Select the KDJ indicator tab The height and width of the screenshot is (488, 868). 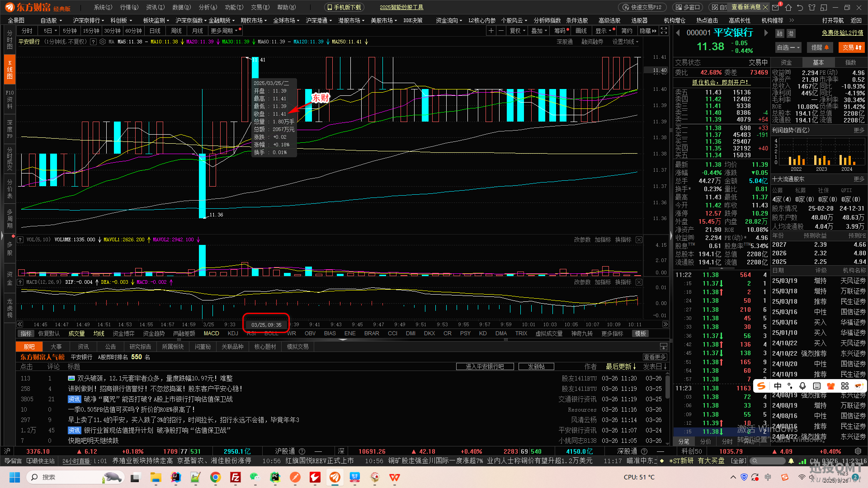tap(233, 333)
